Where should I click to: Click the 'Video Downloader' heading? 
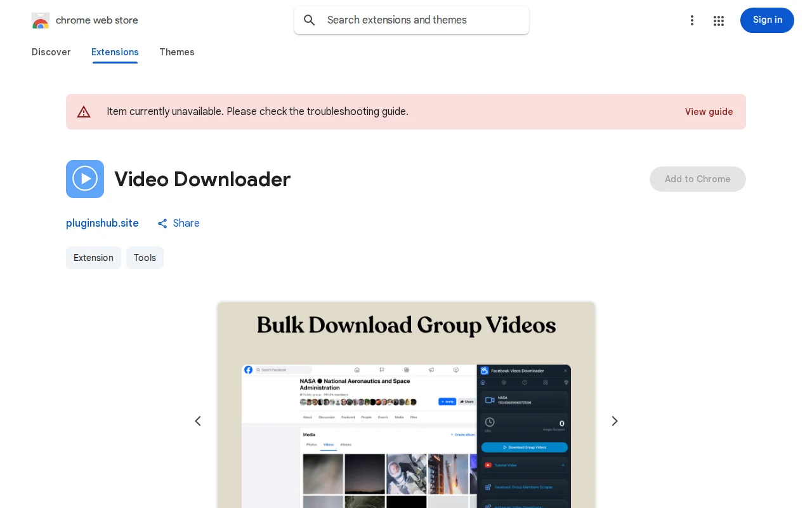click(x=202, y=179)
